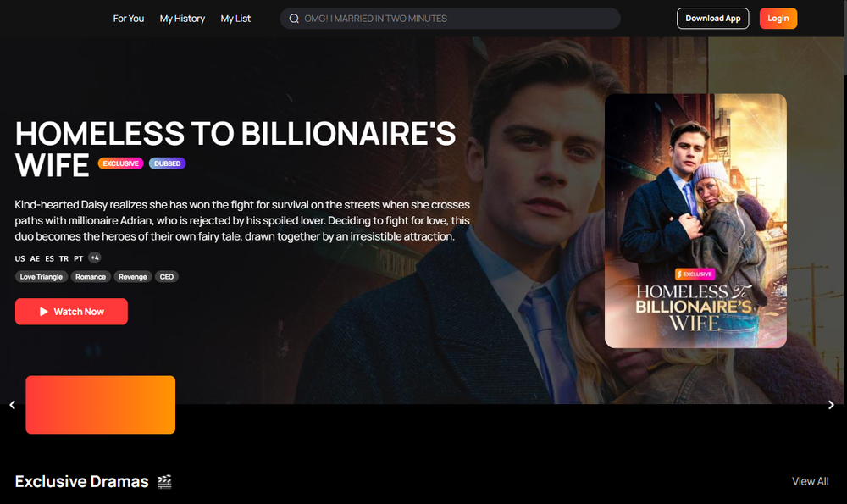
Task: Click the purple DUBBED badge
Action: [168, 163]
